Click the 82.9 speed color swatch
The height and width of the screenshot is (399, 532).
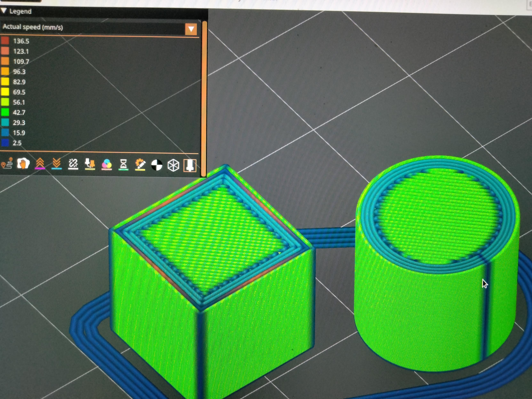click(5, 81)
